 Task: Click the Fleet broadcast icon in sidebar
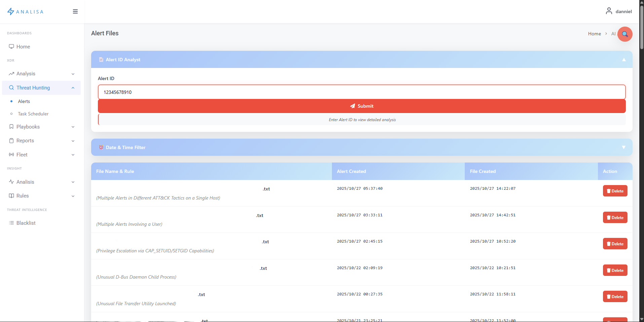[x=11, y=154]
